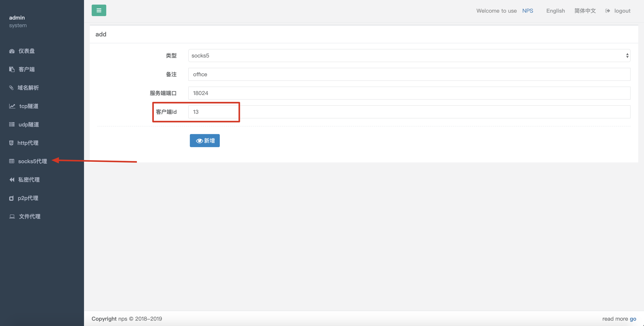Click the dashboard gauge icon beside 仪表盘

coord(12,51)
